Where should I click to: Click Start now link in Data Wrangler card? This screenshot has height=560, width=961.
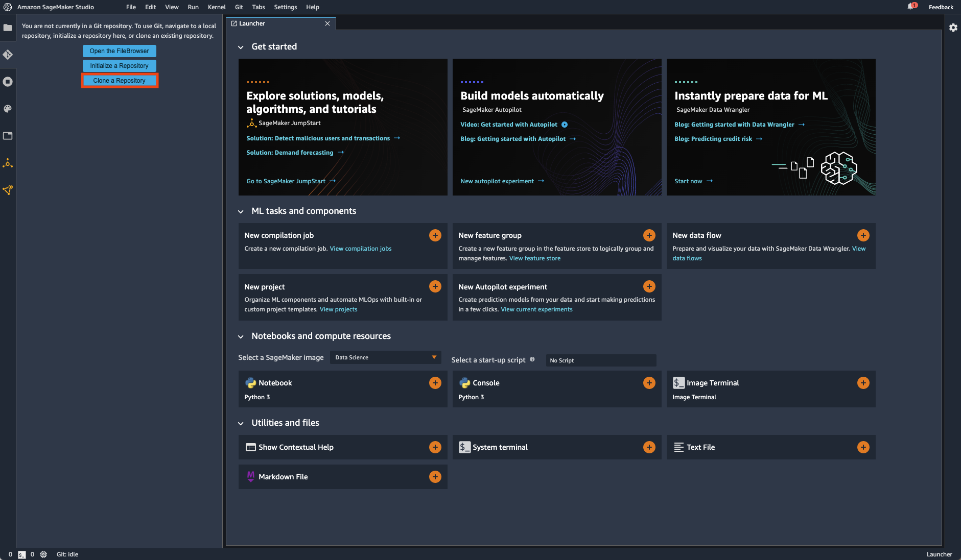pos(693,181)
